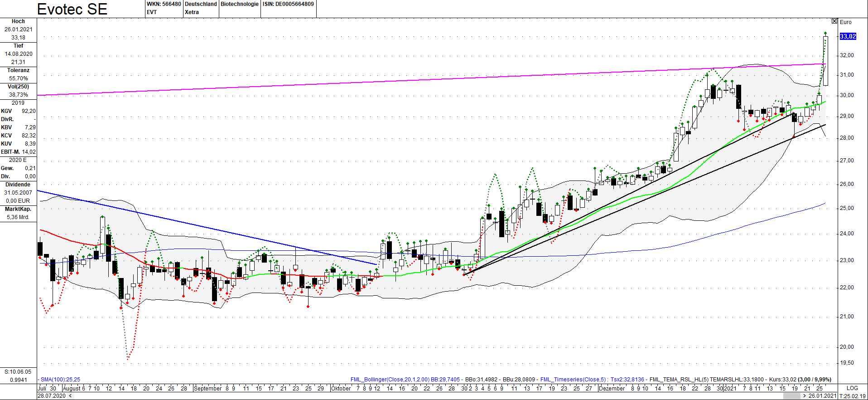Click the 0.9941 value

[18, 380]
